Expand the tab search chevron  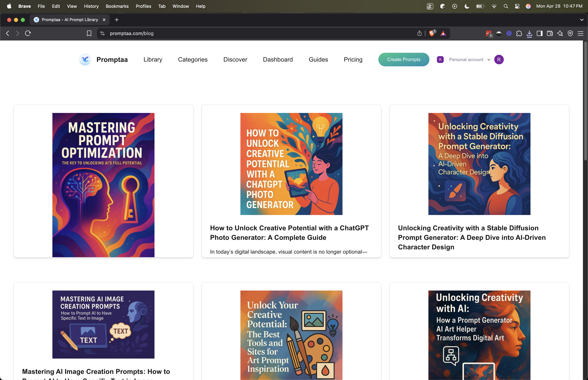(x=582, y=20)
